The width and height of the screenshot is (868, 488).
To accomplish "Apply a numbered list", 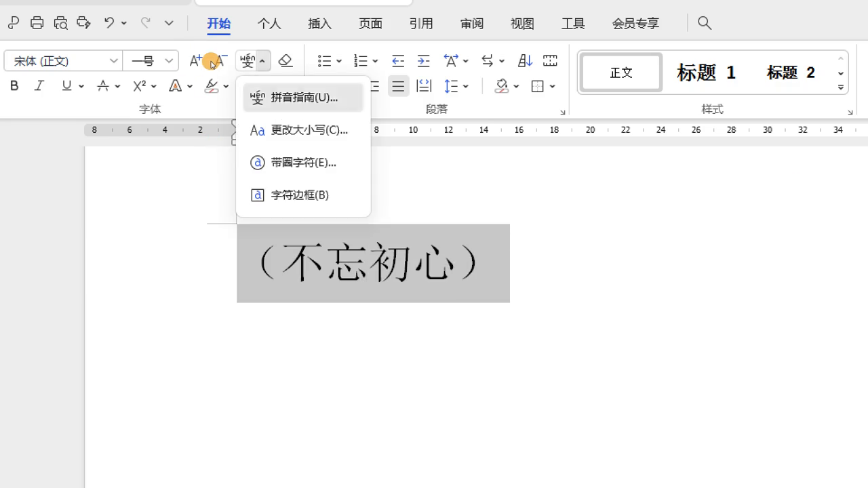I will (361, 61).
